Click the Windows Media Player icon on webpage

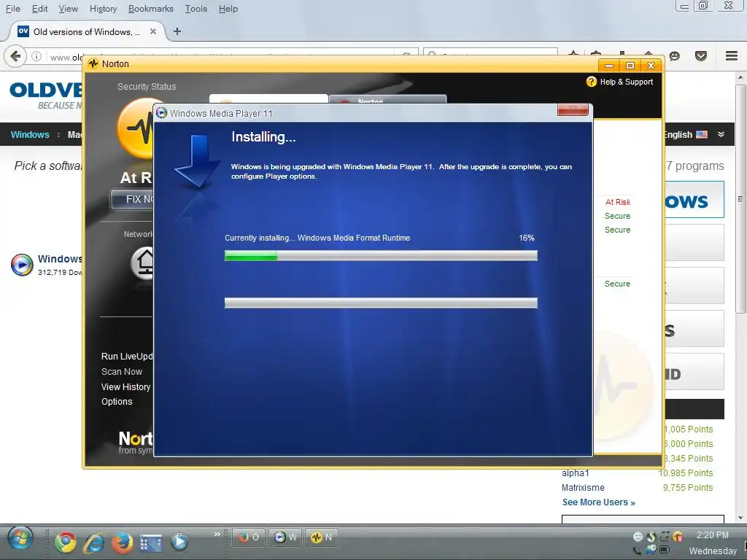(22, 265)
